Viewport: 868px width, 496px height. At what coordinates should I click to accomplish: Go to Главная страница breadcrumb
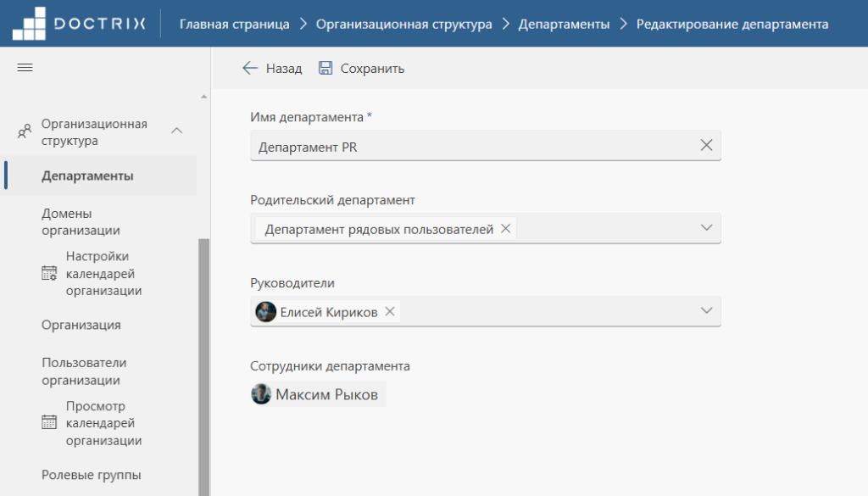tap(234, 25)
